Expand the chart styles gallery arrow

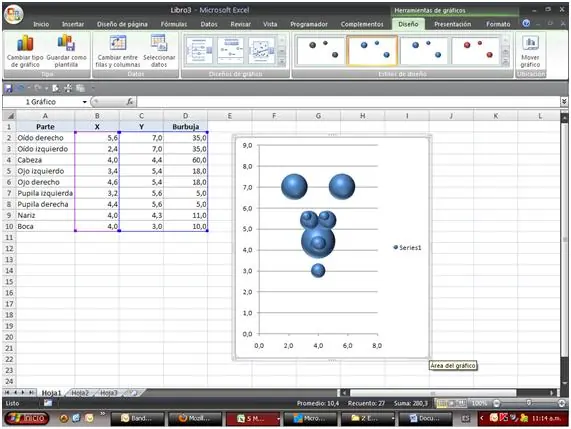tap(505, 62)
